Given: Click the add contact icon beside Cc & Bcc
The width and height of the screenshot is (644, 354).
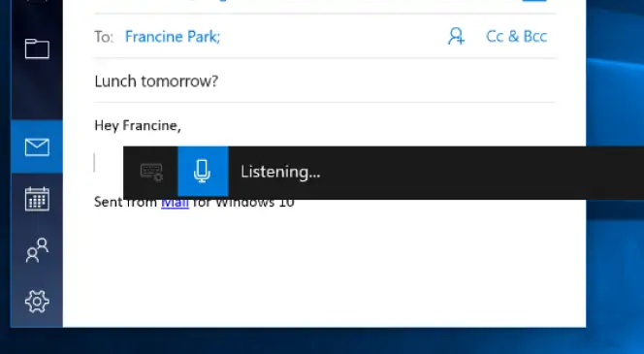Looking at the screenshot, I should click(456, 36).
